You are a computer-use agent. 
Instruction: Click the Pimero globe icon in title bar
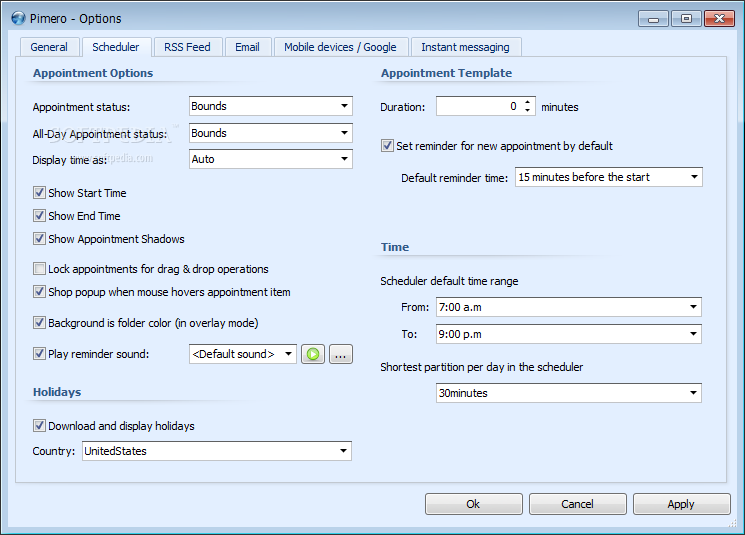tap(18, 18)
